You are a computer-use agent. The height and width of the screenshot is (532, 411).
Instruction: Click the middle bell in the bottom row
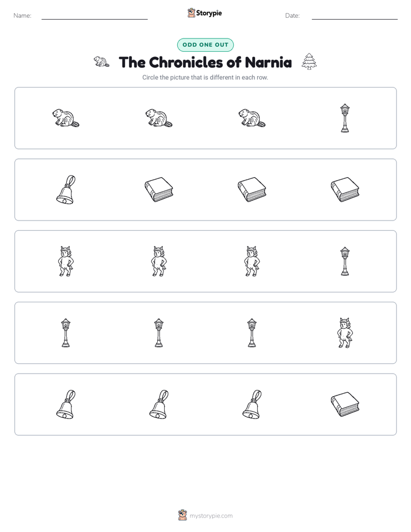click(159, 404)
